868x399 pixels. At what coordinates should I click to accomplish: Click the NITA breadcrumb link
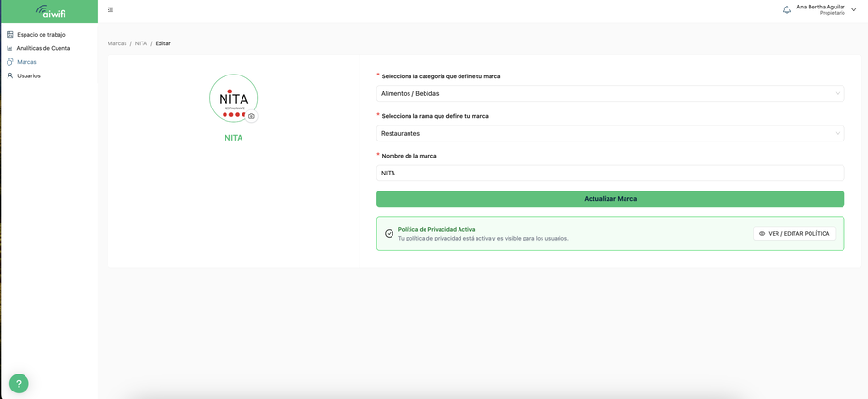click(142, 43)
